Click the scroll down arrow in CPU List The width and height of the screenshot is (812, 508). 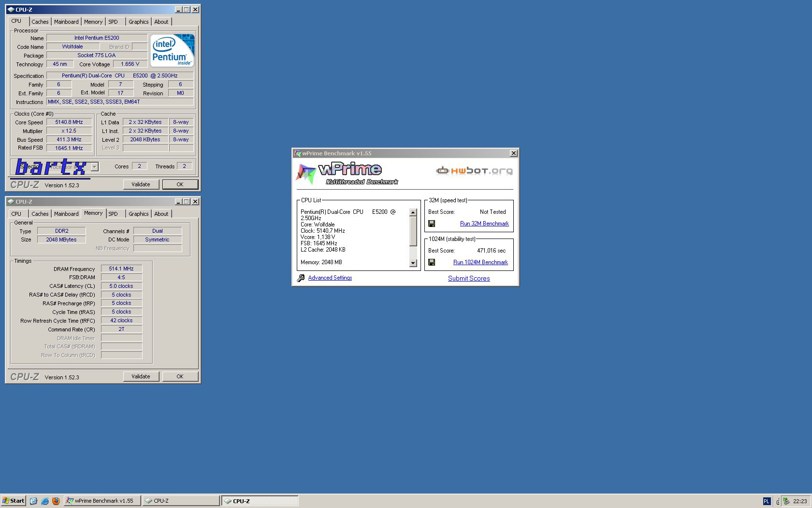pos(413,263)
